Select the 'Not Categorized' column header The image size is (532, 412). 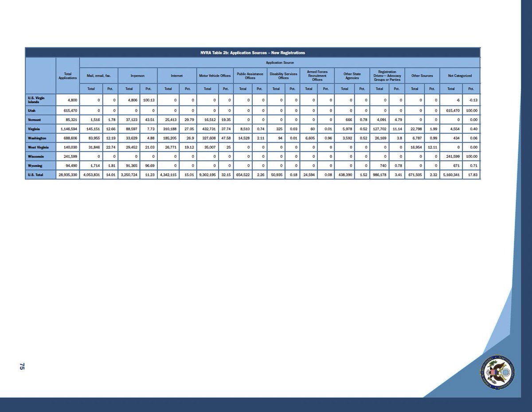point(459,76)
